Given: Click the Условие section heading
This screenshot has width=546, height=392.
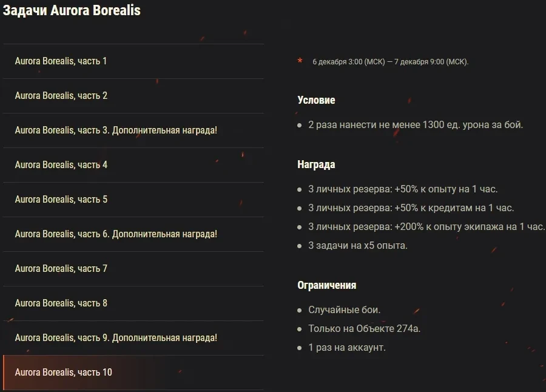Looking at the screenshot, I should (x=316, y=100).
